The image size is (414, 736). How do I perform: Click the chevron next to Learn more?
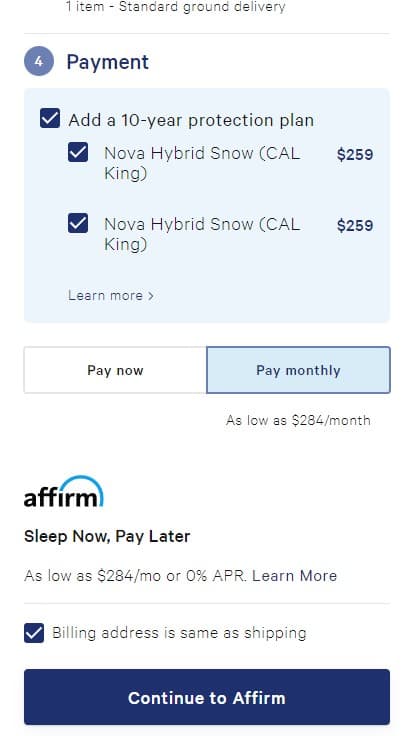151,296
